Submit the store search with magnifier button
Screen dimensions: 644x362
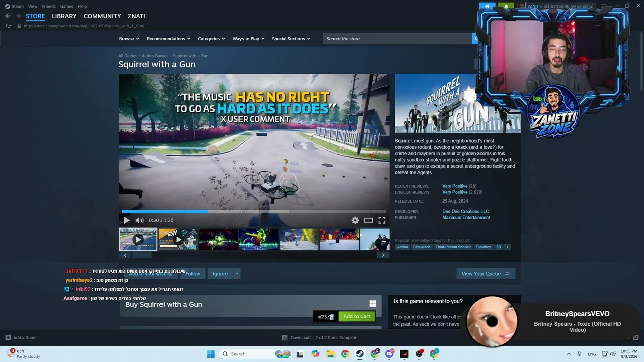click(x=475, y=39)
